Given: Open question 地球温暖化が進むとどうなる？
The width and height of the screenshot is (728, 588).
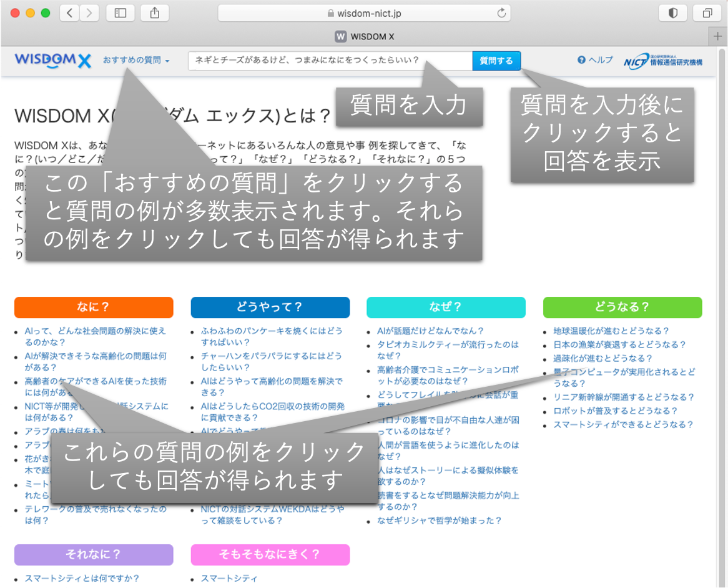Looking at the screenshot, I should [611, 331].
